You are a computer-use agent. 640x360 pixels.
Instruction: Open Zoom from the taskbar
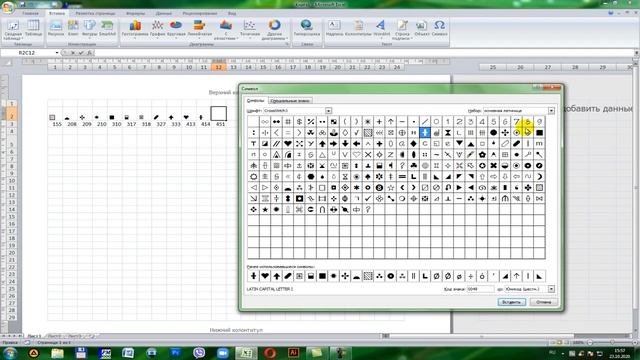tap(222, 353)
